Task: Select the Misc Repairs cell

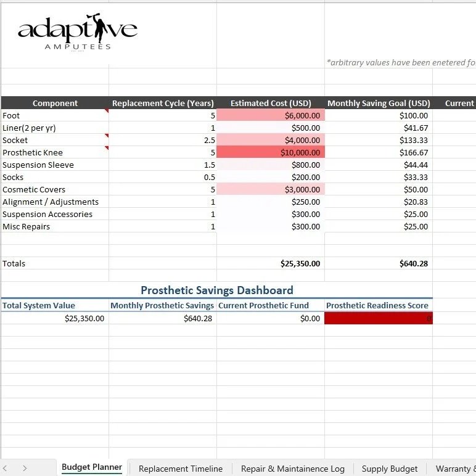Action: coord(55,226)
